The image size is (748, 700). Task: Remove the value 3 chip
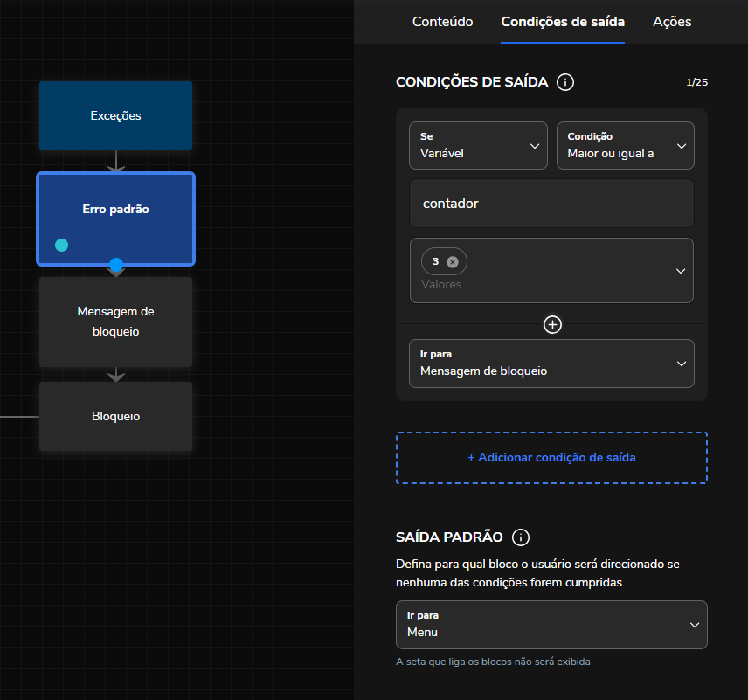452,261
